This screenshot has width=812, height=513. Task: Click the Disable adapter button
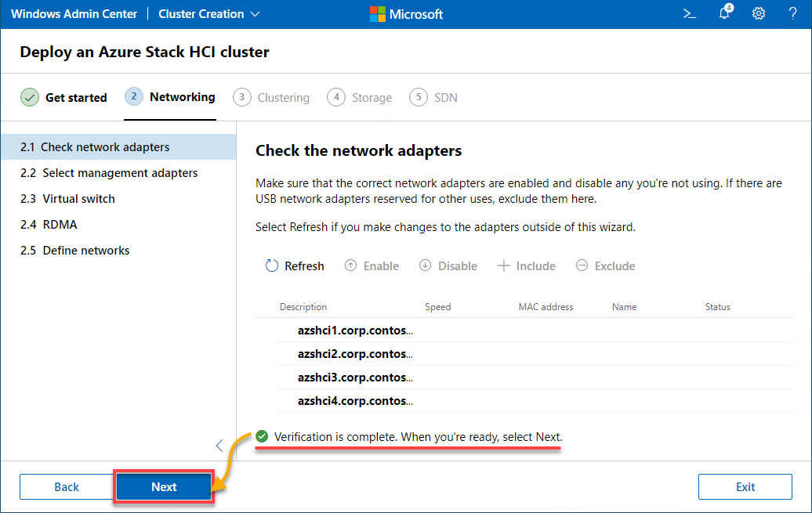[x=448, y=266]
